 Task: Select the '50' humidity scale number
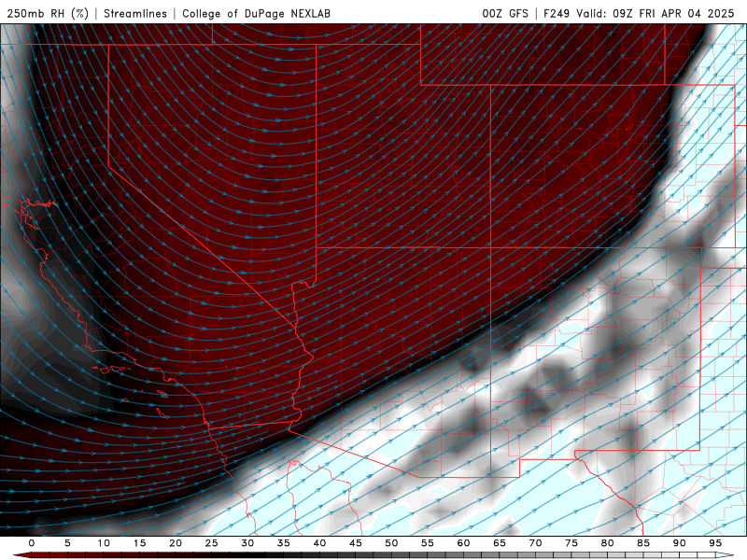(x=391, y=543)
